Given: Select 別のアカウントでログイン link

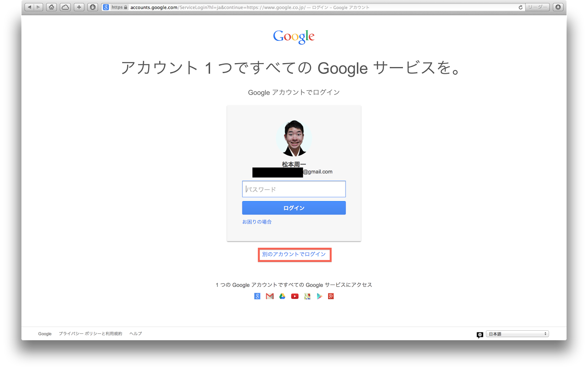Looking at the screenshot, I should [294, 254].
